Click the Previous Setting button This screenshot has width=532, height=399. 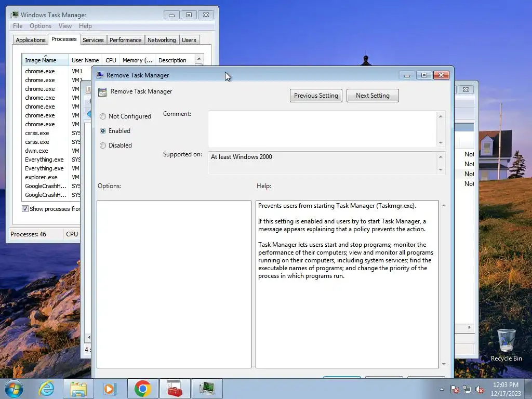316,96
